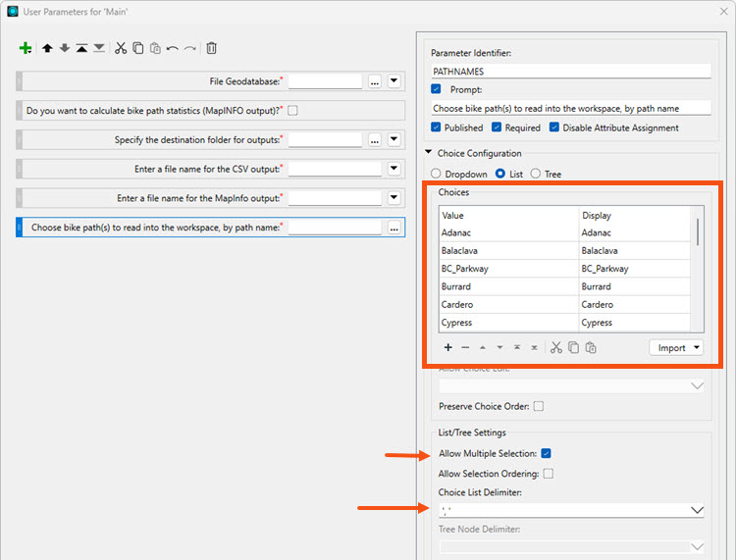Move selected choice to top of list
The height and width of the screenshot is (560, 736).
coord(517,347)
